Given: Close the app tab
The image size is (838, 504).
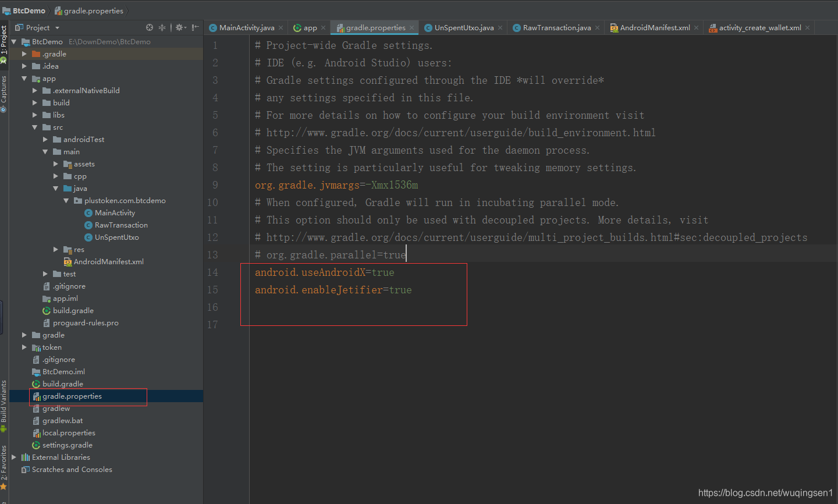Looking at the screenshot, I should pos(323,27).
